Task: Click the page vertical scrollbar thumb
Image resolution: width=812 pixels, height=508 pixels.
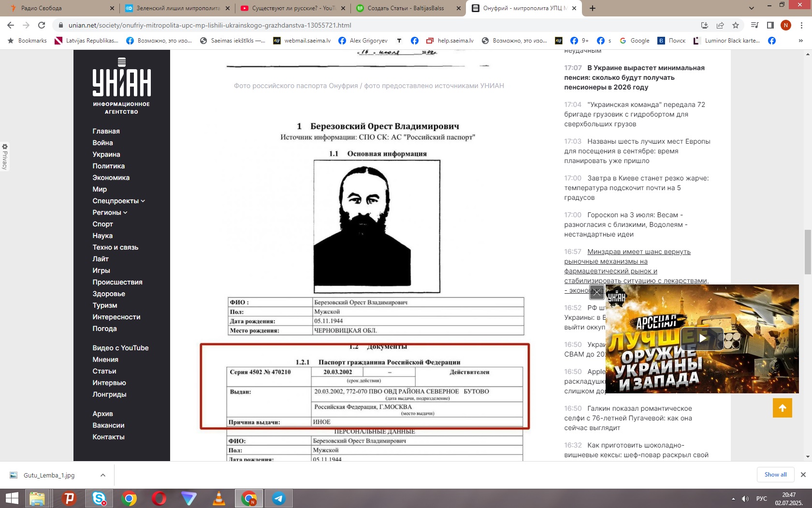Action: coord(808,252)
